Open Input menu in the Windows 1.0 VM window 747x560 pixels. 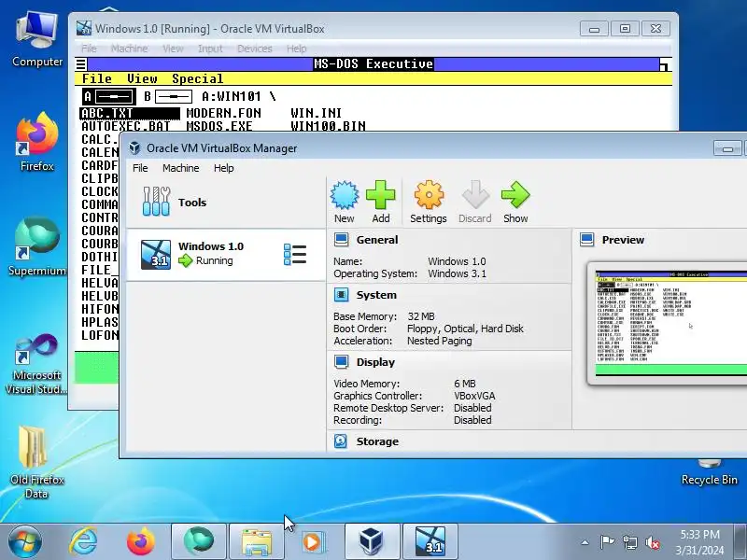point(210,49)
